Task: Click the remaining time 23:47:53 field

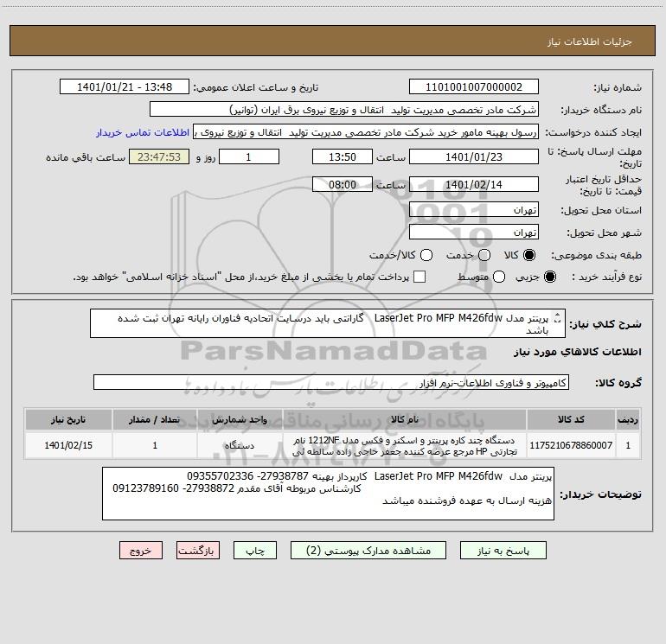Action: (159, 157)
